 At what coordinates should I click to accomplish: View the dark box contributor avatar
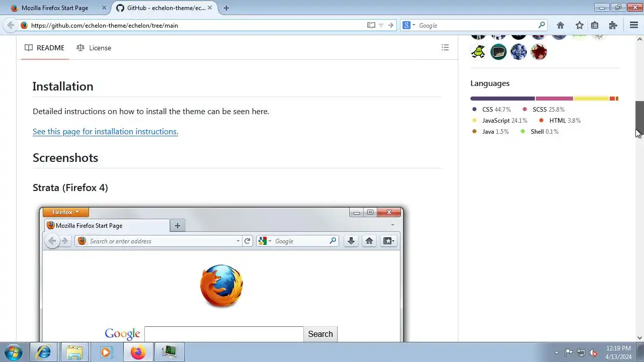click(499, 52)
